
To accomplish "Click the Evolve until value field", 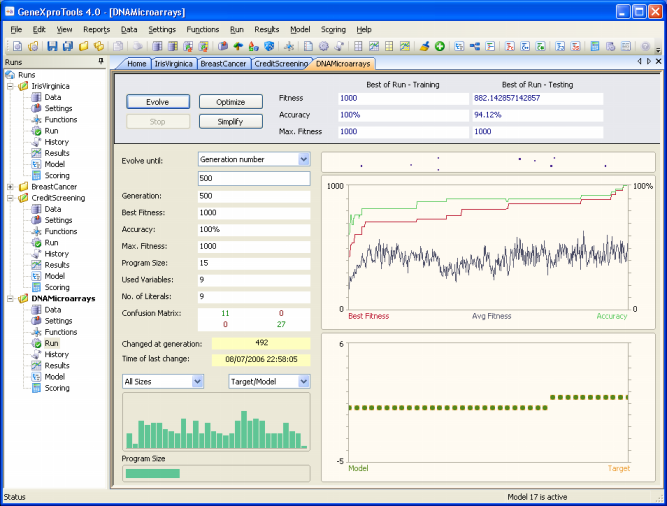I will click(254, 178).
